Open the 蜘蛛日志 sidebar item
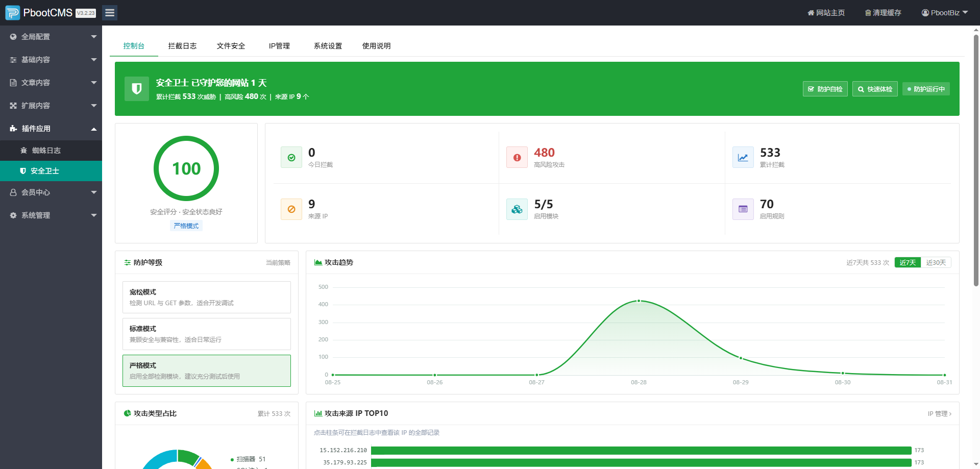This screenshot has width=980, height=469. (x=51, y=151)
